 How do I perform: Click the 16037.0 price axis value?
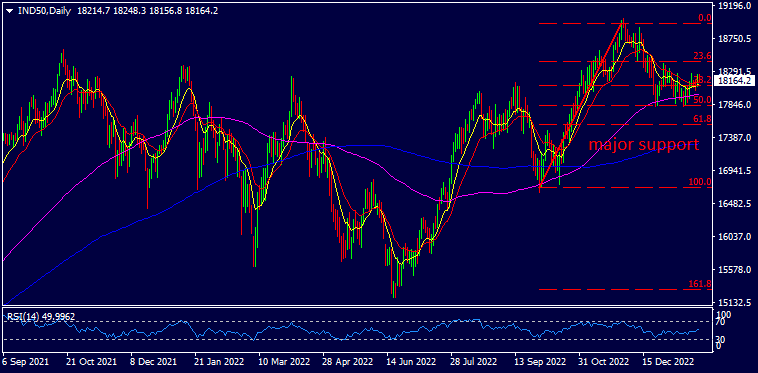point(734,236)
